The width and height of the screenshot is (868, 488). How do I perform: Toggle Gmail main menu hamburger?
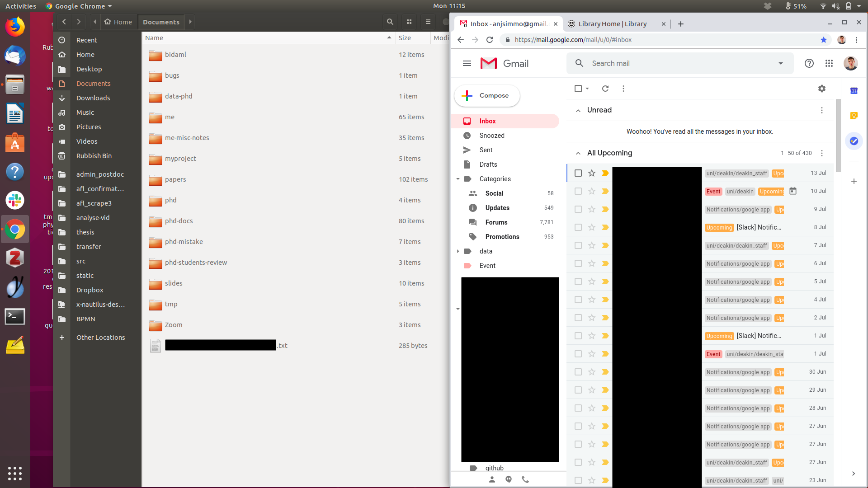coord(467,63)
